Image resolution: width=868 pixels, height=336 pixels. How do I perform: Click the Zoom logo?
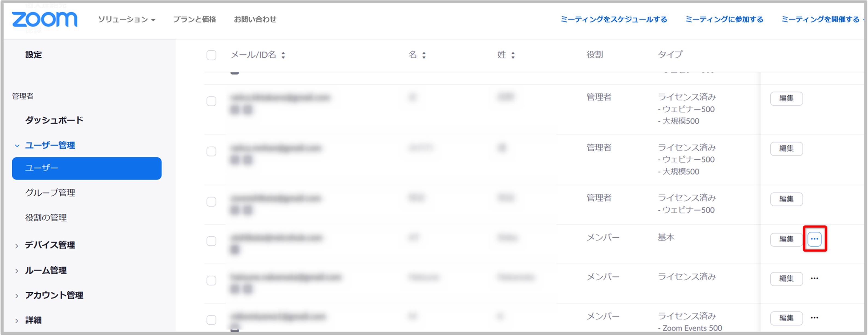click(45, 19)
